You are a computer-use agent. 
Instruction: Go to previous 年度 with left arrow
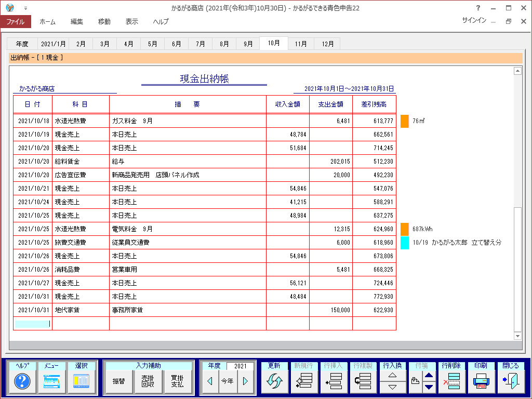[210, 381]
